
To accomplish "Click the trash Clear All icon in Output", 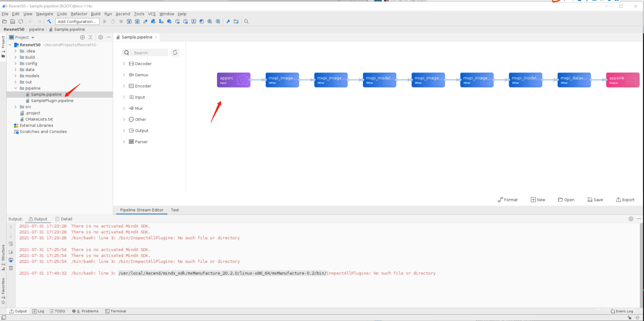I will click(x=11, y=268).
